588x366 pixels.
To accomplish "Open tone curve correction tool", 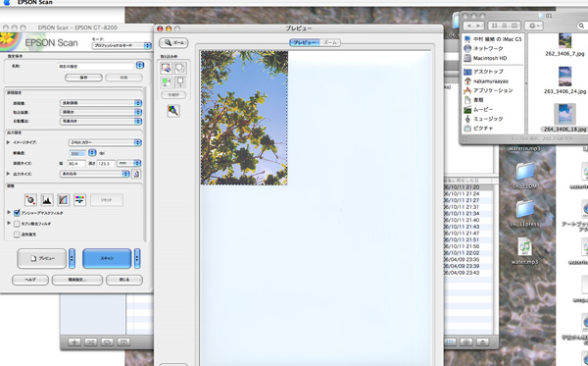I will [x=64, y=200].
